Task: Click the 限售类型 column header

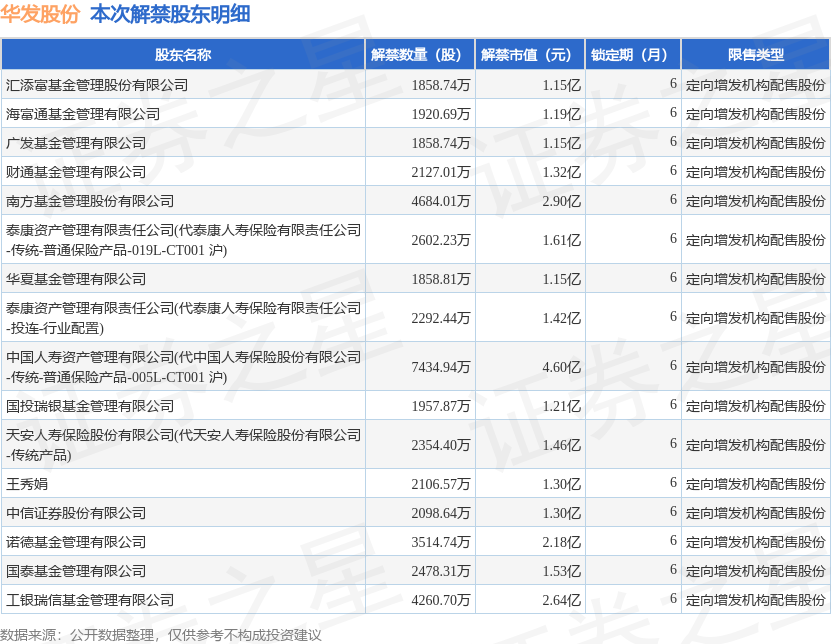Action: pyautogui.click(x=756, y=55)
